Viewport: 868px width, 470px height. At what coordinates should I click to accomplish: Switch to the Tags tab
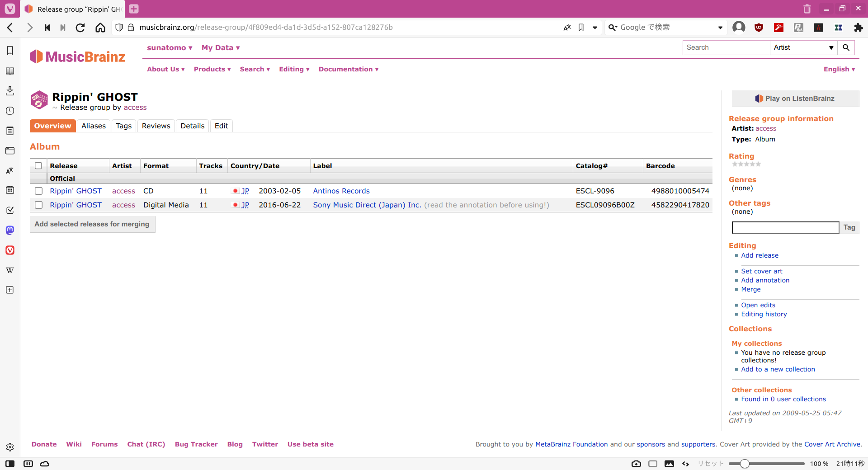click(123, 126)
